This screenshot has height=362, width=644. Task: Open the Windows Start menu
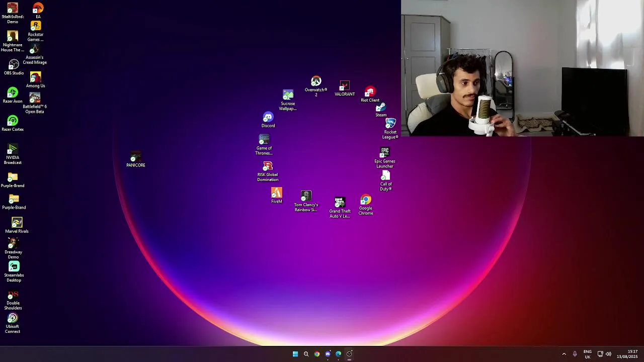point(295,354)
